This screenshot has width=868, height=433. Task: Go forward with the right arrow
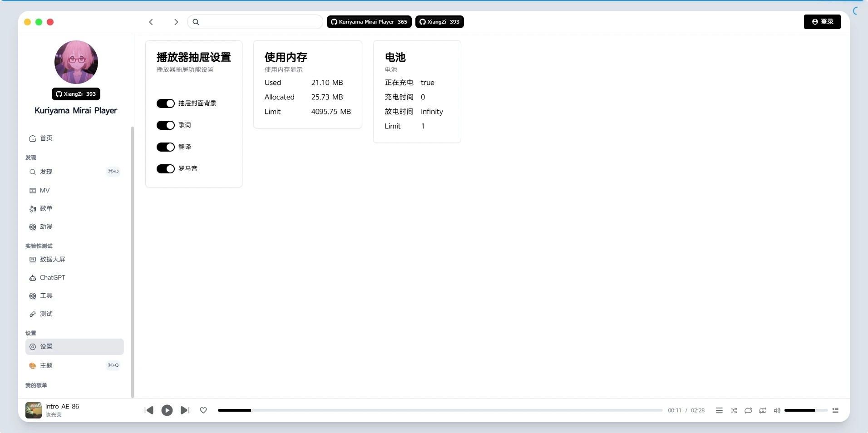(x=176, y=22)
